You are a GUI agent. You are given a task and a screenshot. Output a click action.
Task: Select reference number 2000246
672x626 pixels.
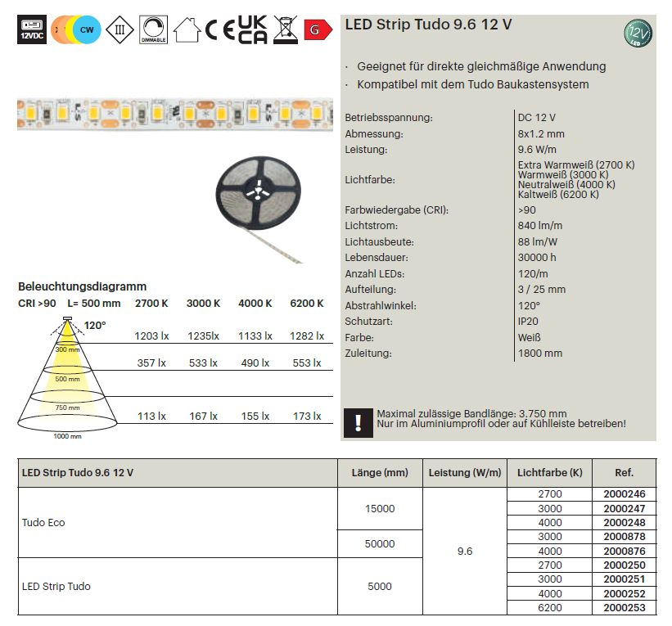tap(624, 494)
